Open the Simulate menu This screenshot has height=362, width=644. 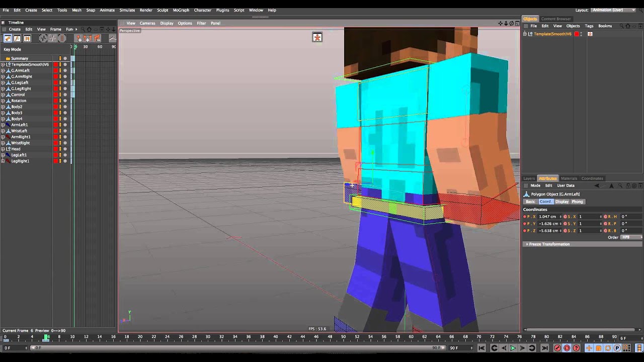[x=127, y=10]
